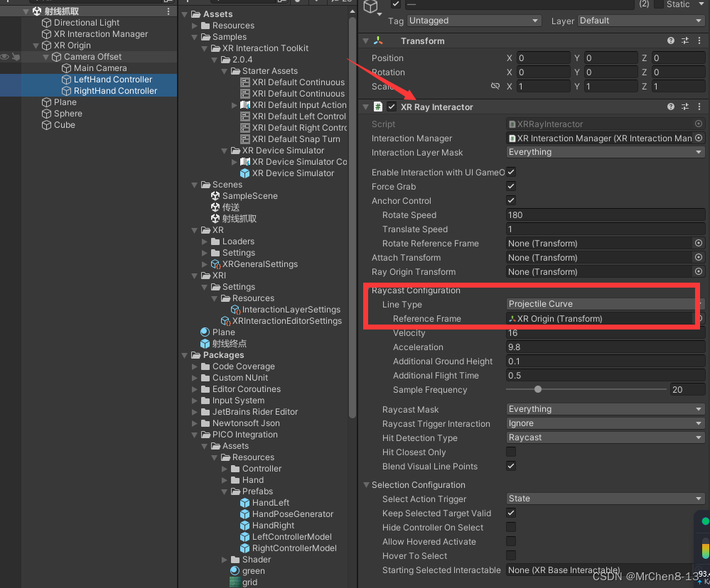This screenshot has height=588, width=710.
Task: Uncheck Keep Selected Target Valid
Action: click(510, 513)
